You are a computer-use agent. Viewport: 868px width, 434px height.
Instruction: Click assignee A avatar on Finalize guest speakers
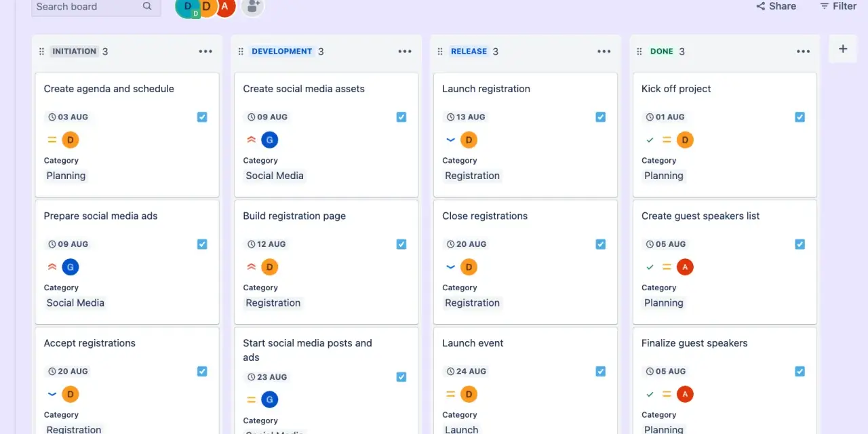(x=685, y=394)
